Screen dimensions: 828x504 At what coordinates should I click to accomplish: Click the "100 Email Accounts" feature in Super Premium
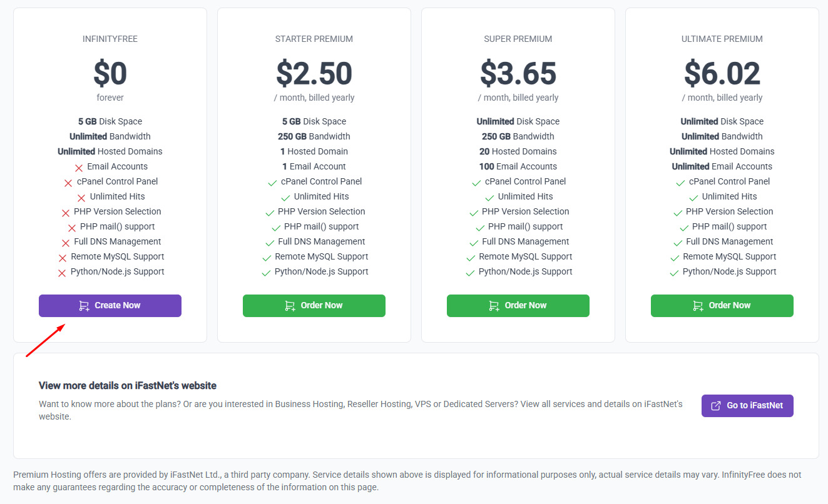pos(518,166)
